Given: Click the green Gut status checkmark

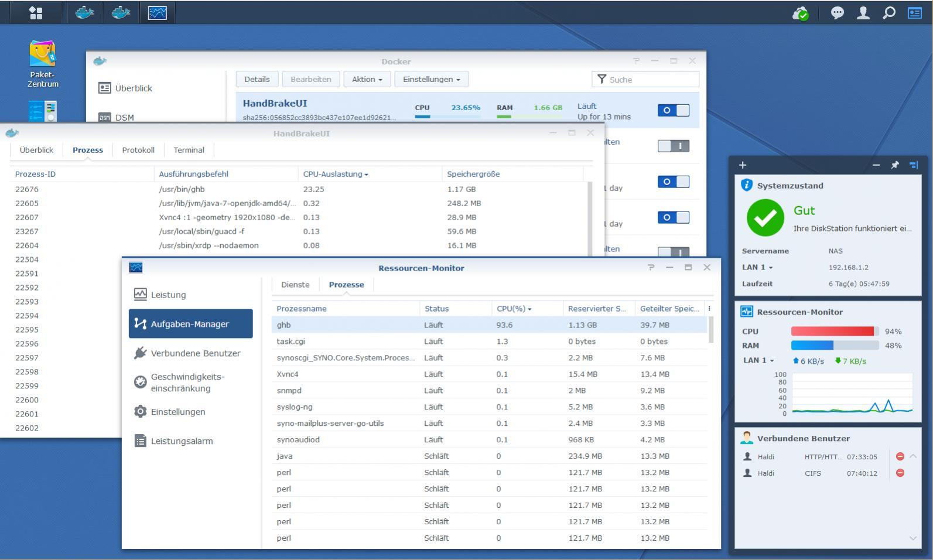Looking at the screenshot, I should [x=765, y=218].
